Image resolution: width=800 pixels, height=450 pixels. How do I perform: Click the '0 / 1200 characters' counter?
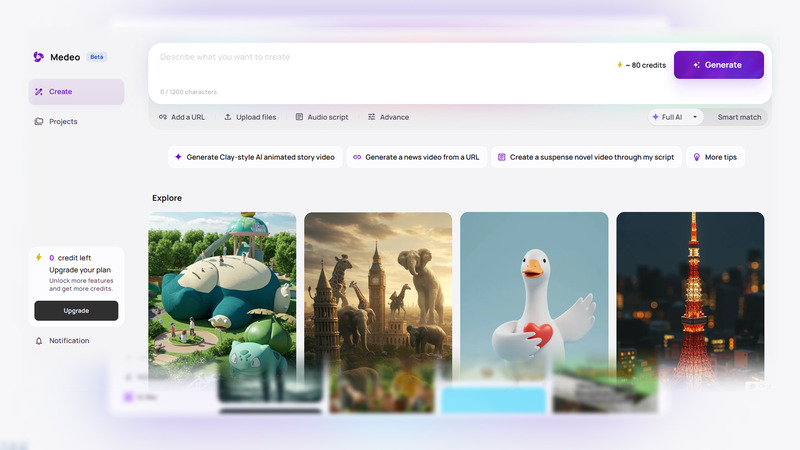[x=188, y=92]
